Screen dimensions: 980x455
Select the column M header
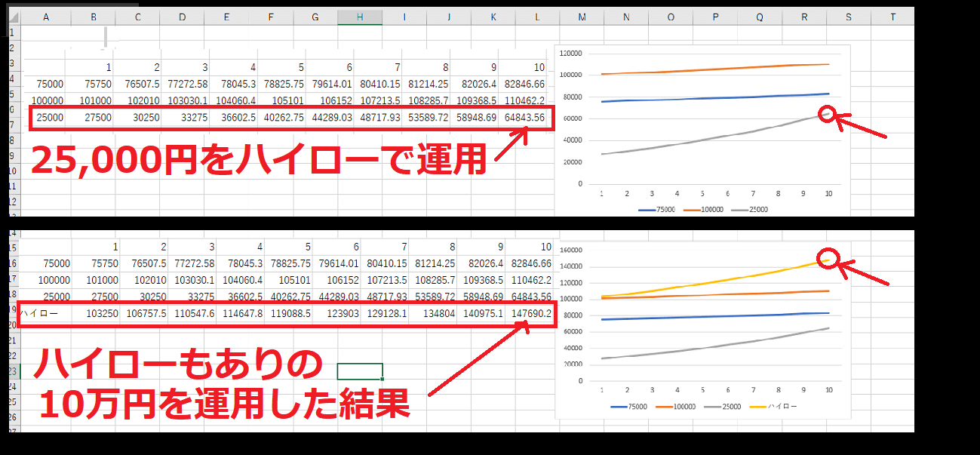582,17
